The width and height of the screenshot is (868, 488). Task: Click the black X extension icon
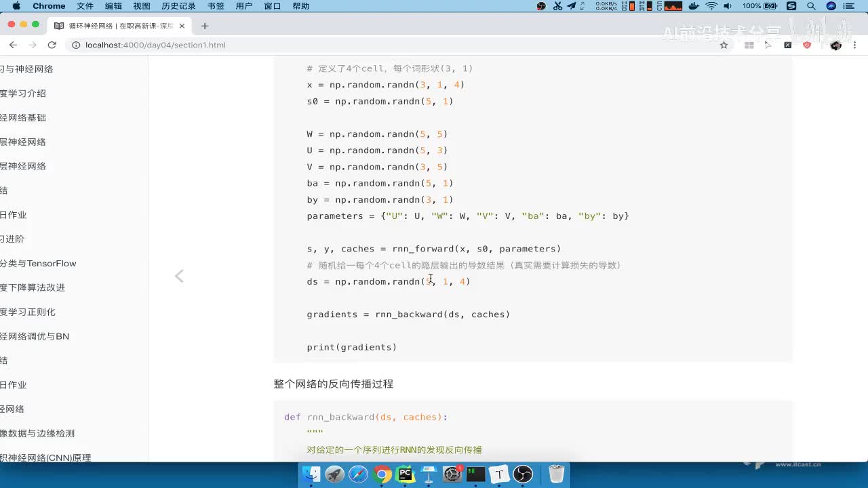tap(787, 45)
